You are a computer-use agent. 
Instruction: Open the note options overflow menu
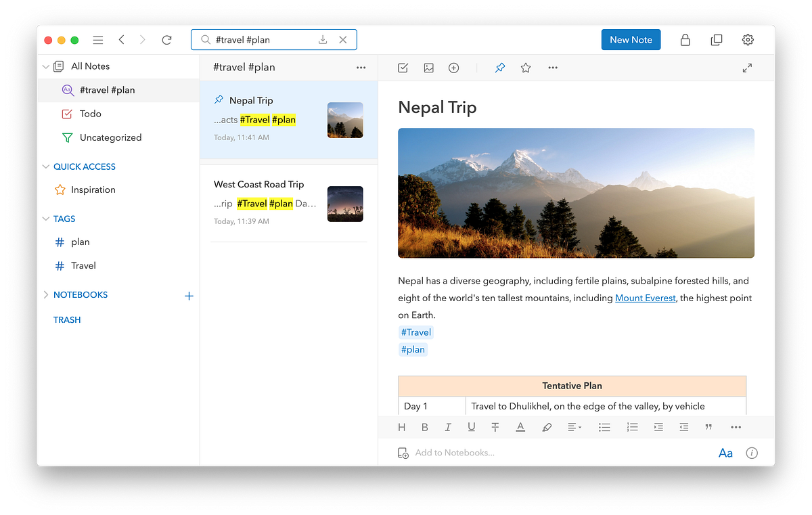[553, 68]
